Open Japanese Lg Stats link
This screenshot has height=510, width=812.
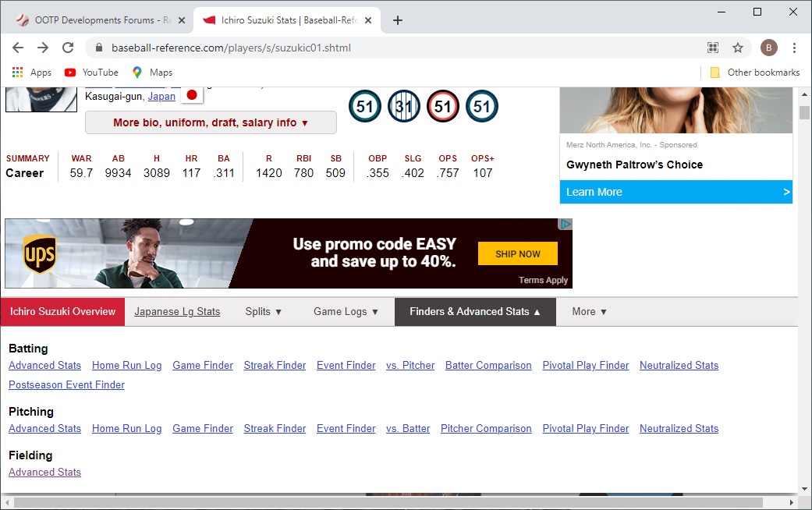click(x=177, y=312)
